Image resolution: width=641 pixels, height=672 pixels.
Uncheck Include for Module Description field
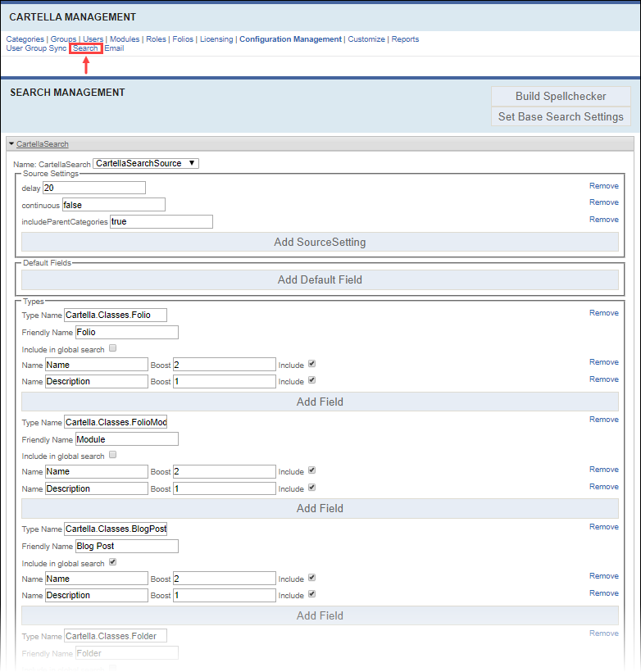click(312, 488)
